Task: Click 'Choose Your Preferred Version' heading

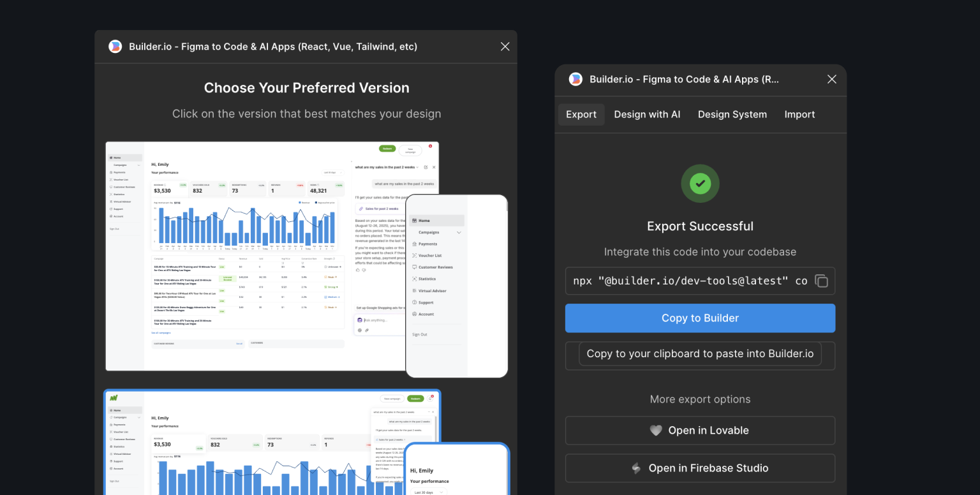Action: [x=307, y=88]
